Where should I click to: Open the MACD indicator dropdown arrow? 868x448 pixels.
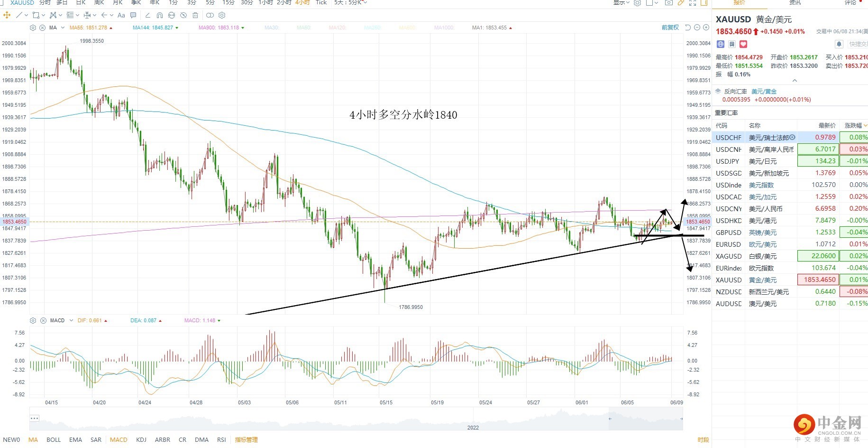[72, 320]
